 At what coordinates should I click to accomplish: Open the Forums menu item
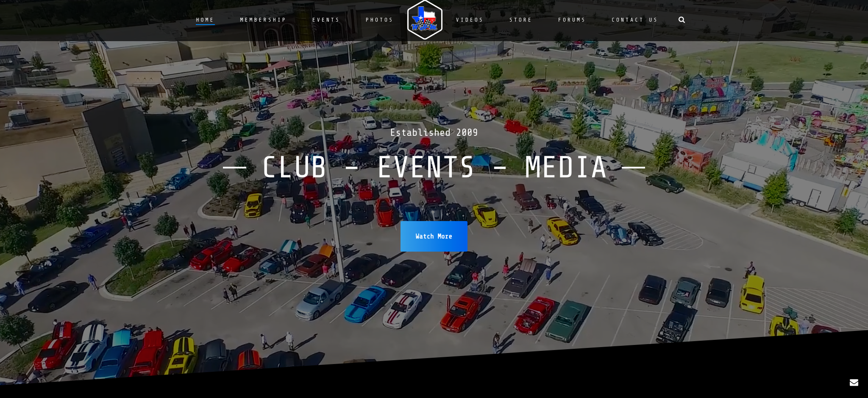pos(572,20)
